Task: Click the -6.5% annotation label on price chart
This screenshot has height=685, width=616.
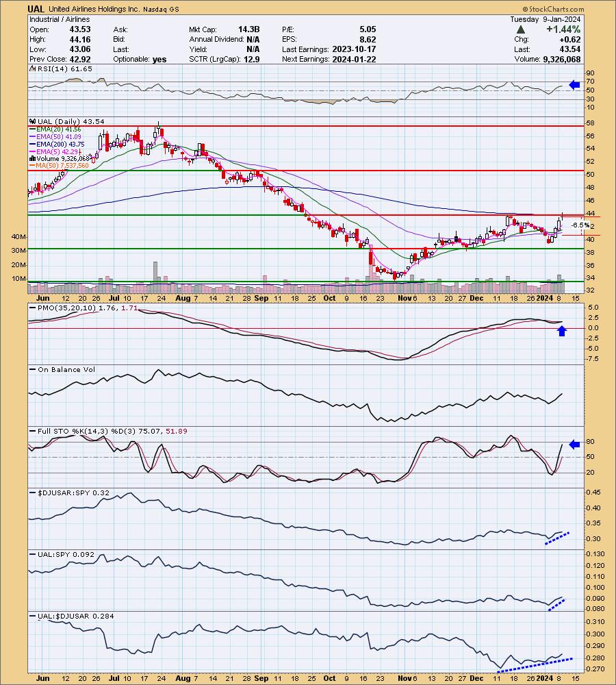Action: coord(580,225)
